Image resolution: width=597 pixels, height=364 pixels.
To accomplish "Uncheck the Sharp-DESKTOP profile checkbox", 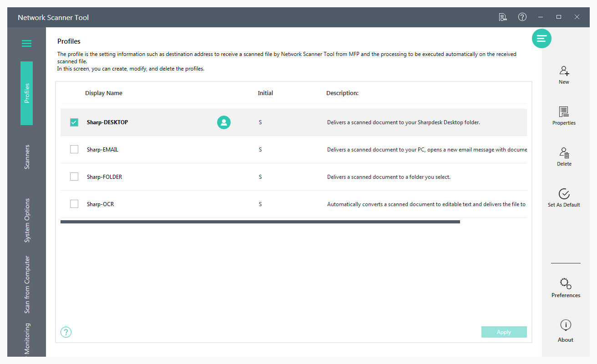I will point(74,122).
